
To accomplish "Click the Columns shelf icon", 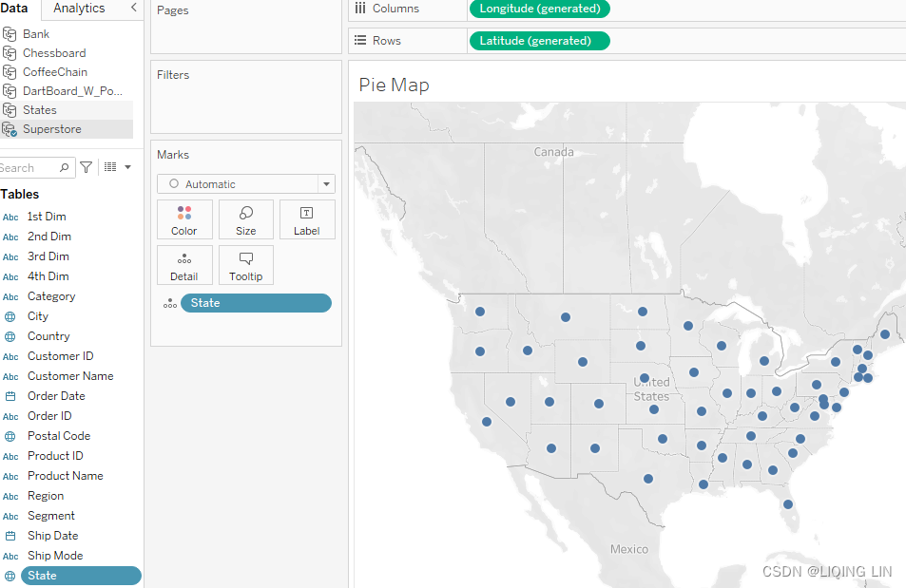I will [x=360, y=9].
